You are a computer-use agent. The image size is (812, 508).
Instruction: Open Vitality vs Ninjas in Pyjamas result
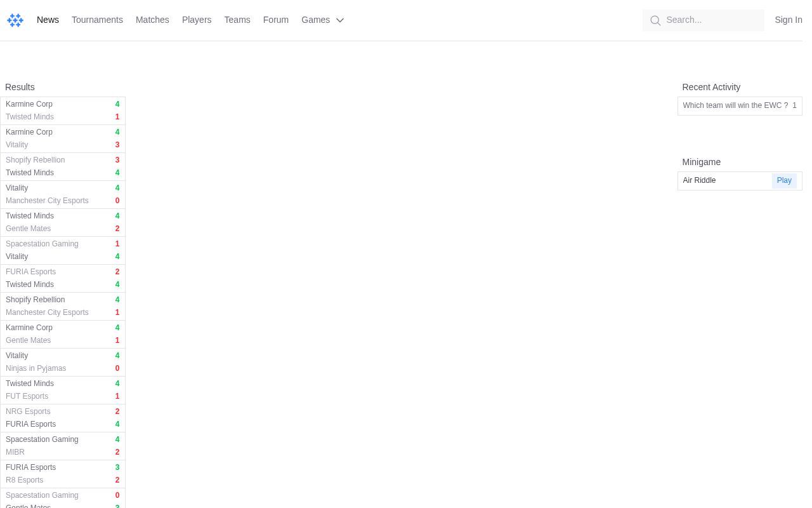(x=63, y=362)
